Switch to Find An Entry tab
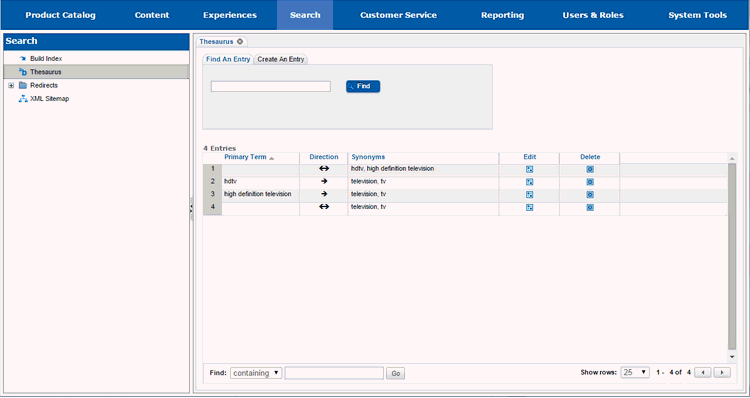Viewport: 750px width, 398px height. click(x=228, y=59)
